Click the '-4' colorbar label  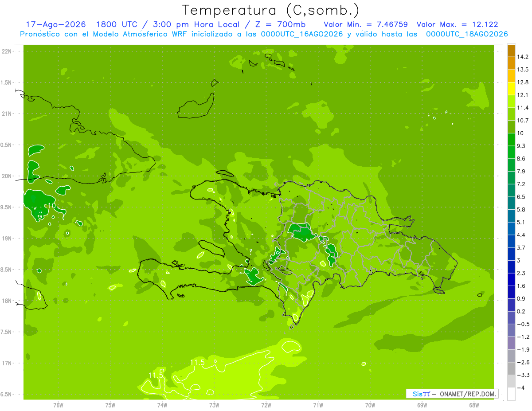[520, 388]
